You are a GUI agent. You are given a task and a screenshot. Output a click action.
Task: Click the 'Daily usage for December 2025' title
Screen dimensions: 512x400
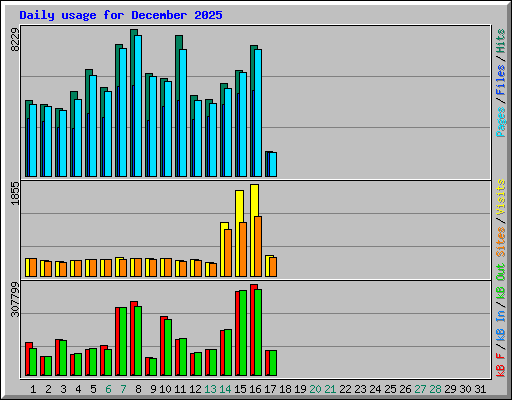coord(121,15)
